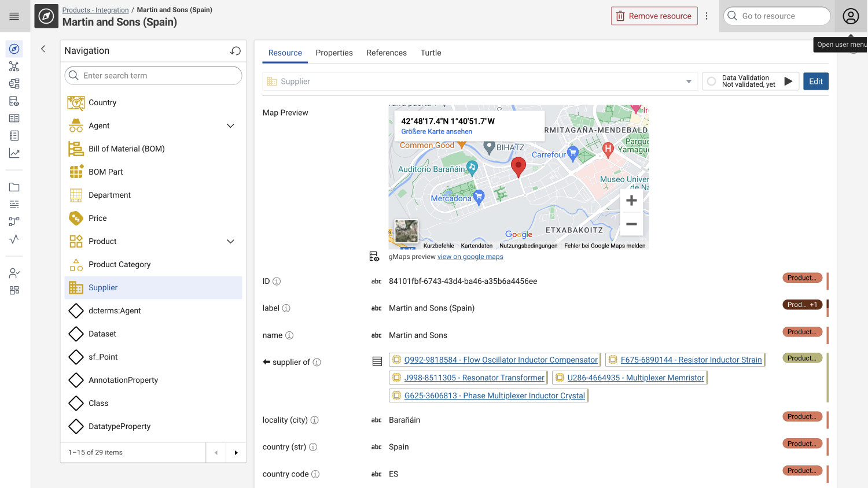Open the Properties tab
The image size is (868, 488).
coord(334,53)
